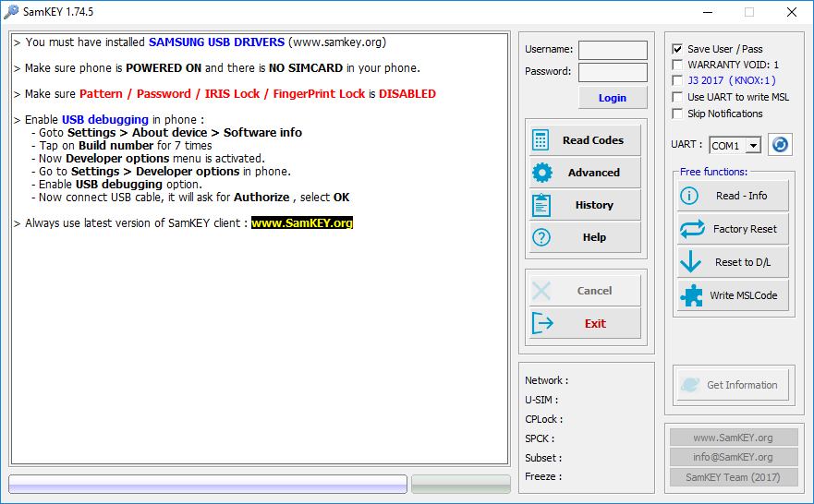Click the Help question mark icon
Viewport: 814px width, 504px height.
[541, 237]
